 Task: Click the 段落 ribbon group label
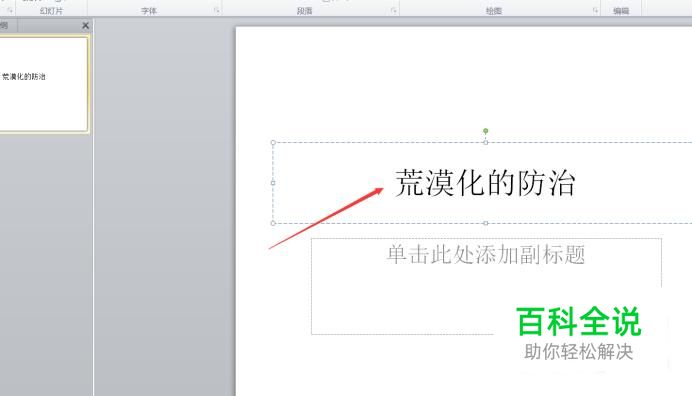click(305, 11)
